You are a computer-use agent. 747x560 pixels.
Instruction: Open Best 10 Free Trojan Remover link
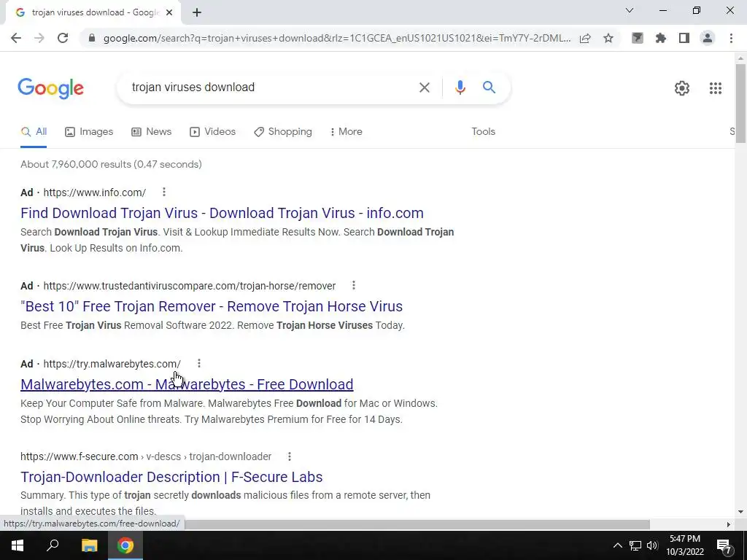[212, 306]
